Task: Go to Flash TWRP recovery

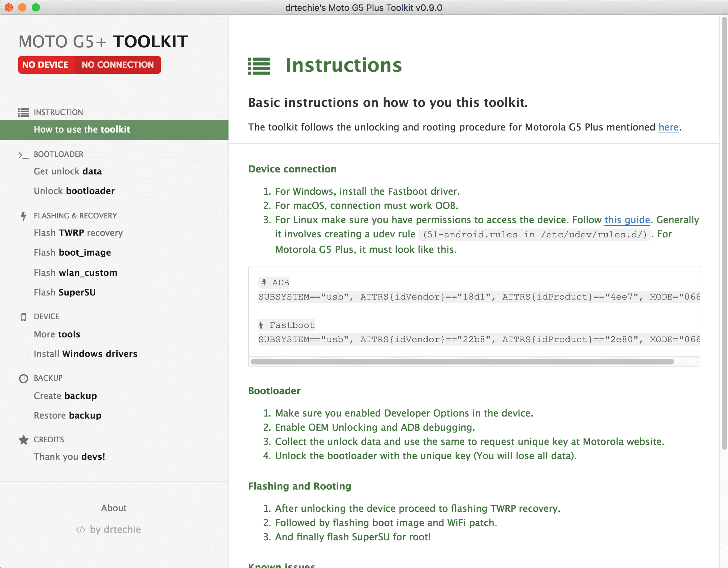Action: pyautogui.click(x=78, y=233)
